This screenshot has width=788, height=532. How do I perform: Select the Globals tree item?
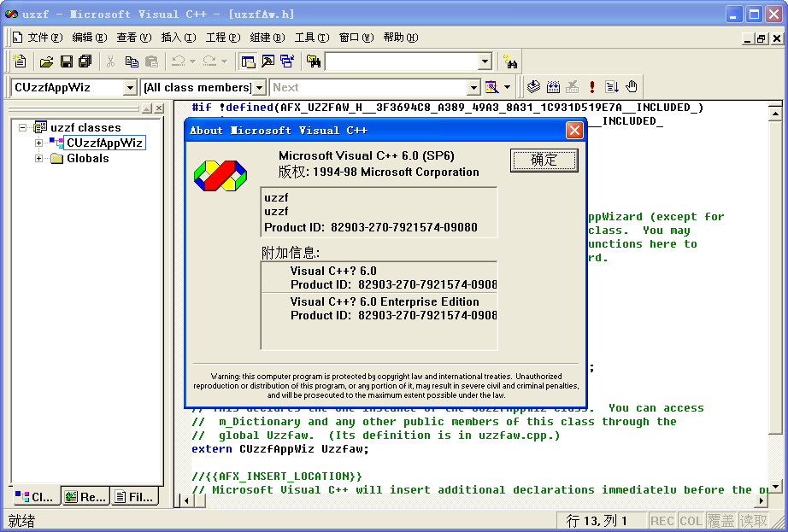coord(87,159)
